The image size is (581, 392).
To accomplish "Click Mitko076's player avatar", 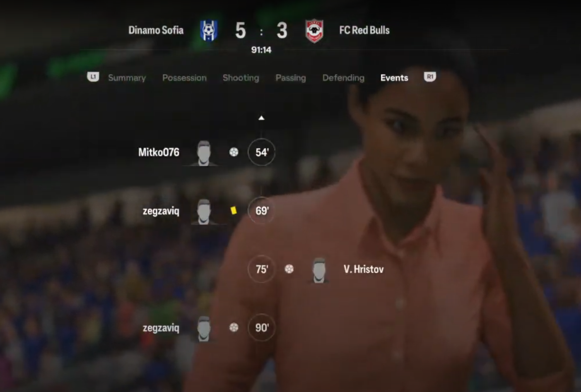I will click(x=203, y=153).
